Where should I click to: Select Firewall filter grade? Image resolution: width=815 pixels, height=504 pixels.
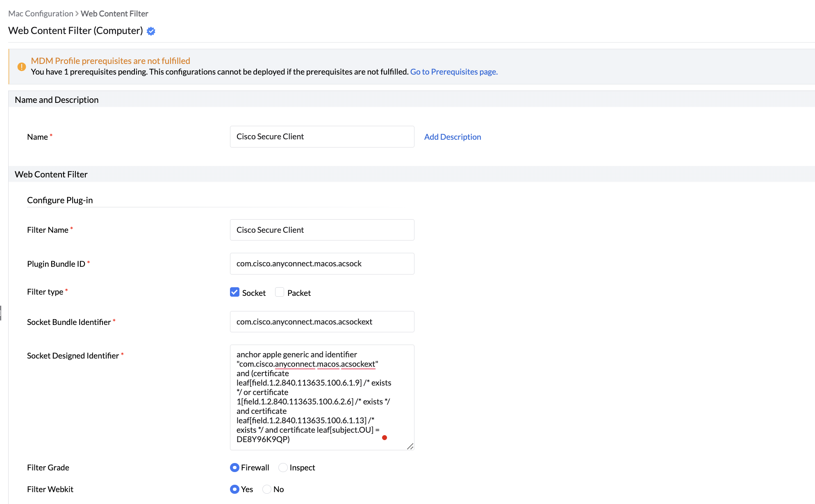(x=234, y=468)
